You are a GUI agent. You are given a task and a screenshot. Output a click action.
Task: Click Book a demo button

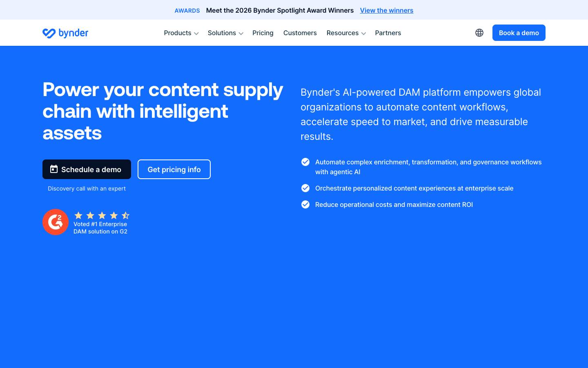(x=519, y=33)
